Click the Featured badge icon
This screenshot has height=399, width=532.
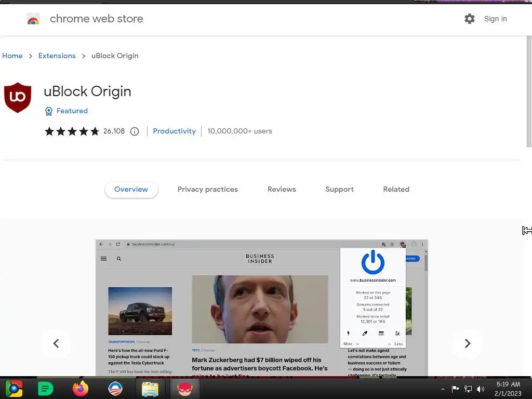tap(49, 111)
